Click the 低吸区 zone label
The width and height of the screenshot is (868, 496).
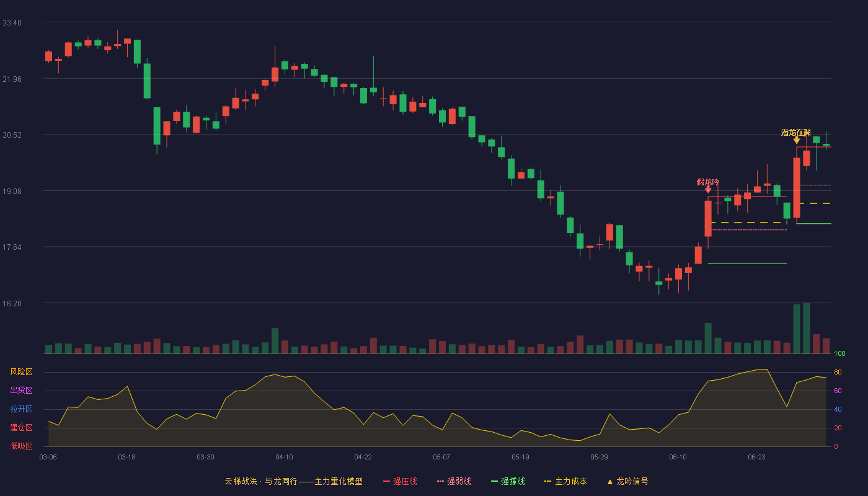(x=21, y=446)
